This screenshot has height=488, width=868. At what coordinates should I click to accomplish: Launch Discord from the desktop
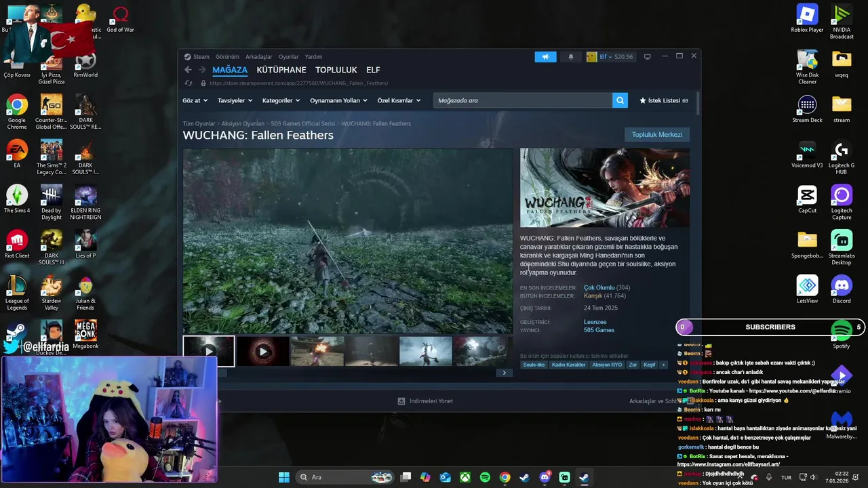pyautogui.click(x=842, y=290)
